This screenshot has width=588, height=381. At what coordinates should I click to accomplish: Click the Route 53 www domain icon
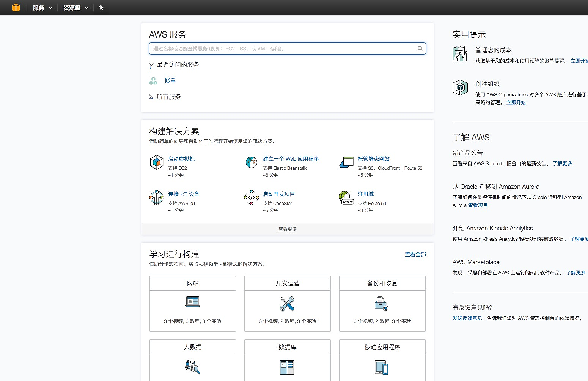[x=346, y=198]
